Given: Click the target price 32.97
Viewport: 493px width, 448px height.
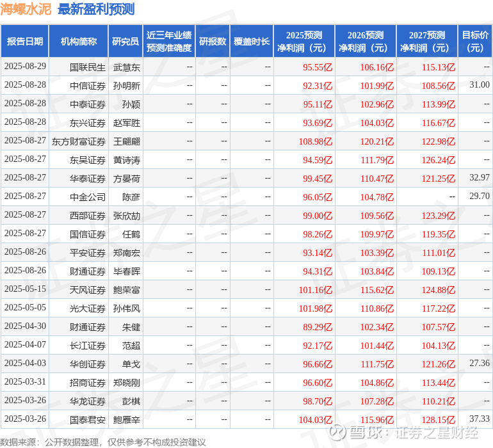Looking at the screenshot, I should (479, 177).
